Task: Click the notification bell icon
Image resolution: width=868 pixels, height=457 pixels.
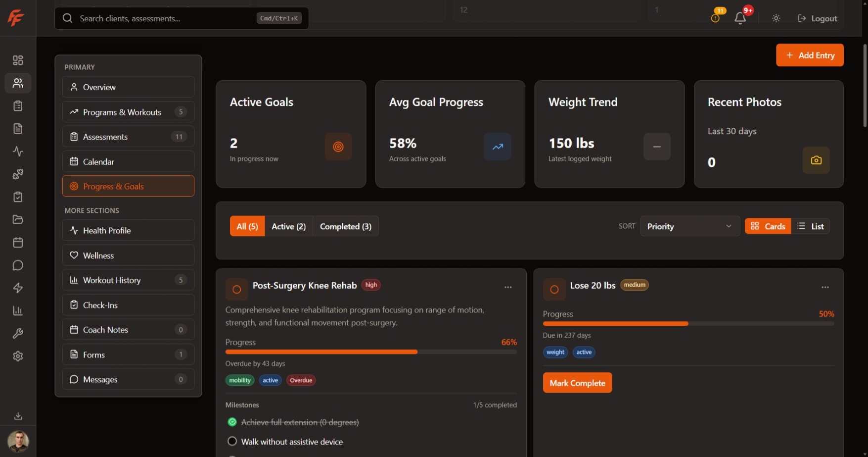Action: click(x=740, y=18)
